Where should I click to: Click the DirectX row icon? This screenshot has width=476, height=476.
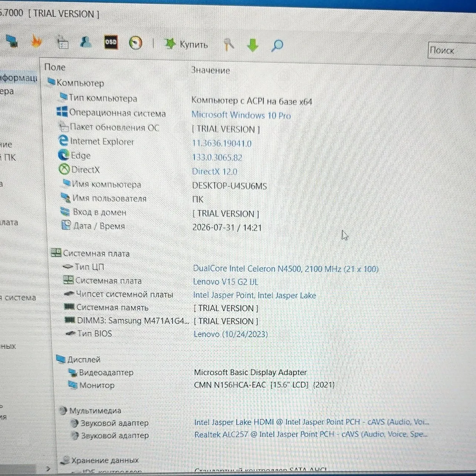click(64, 169)
